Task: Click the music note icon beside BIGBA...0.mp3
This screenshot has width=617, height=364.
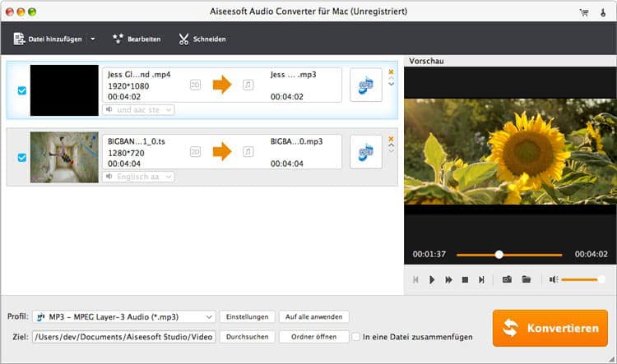Action: (x=248, y=151)
